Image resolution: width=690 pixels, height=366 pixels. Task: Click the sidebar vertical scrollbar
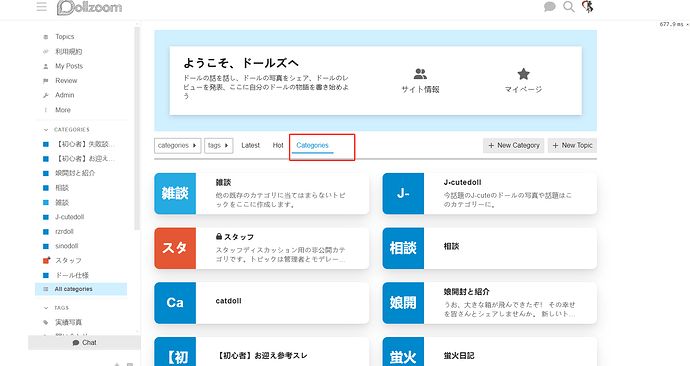(137, 128)
